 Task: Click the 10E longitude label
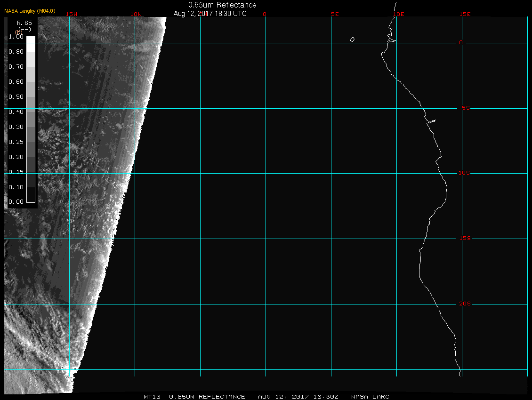[x=398, y=14]
